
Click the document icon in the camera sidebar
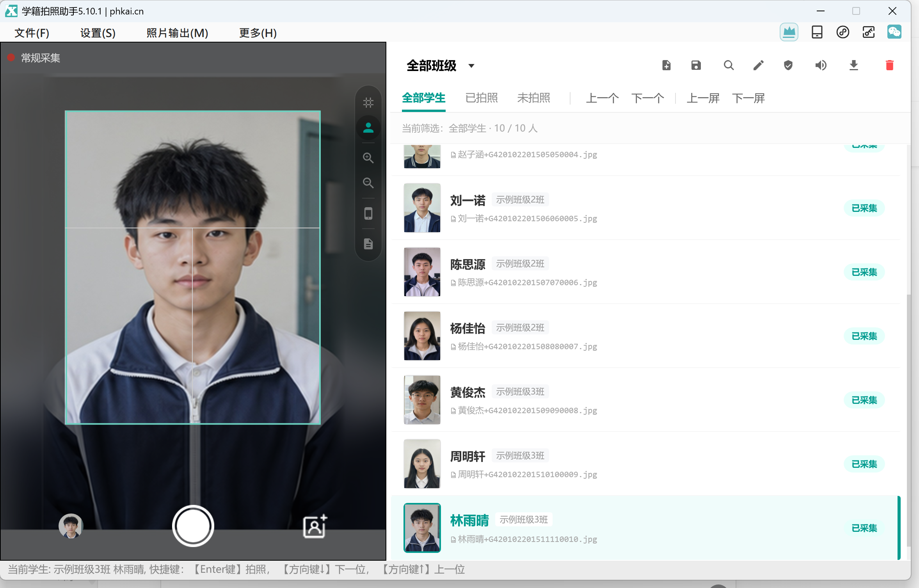click(368, 244)
